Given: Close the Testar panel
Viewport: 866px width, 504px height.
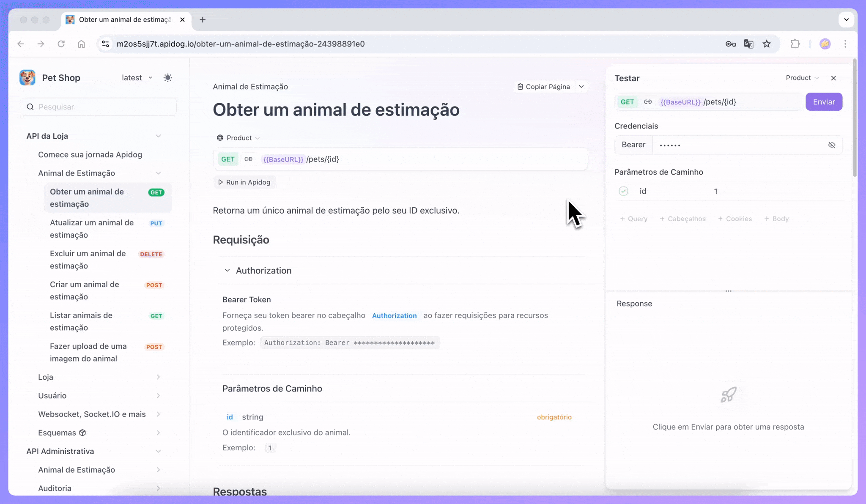Looking at the screenshot, I should click(833, 78).
